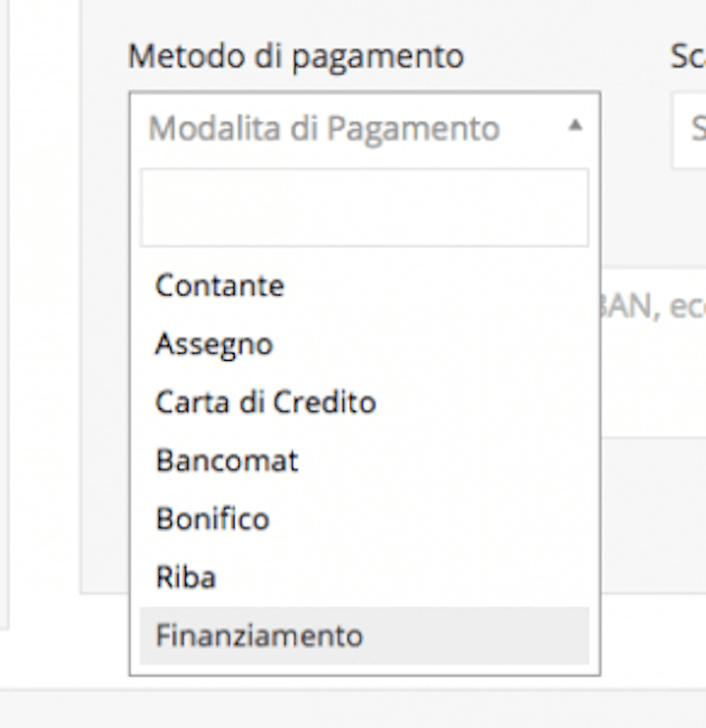Focus the empty filter box above Contante
The width and height of the screenshot is (706, 728).
pyautogui.click(x=364, y=208)
